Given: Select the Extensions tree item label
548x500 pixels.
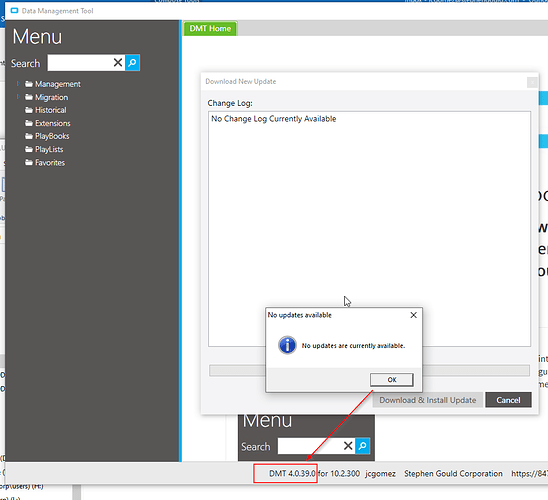Looking at the screenshot, I should 53,123.
